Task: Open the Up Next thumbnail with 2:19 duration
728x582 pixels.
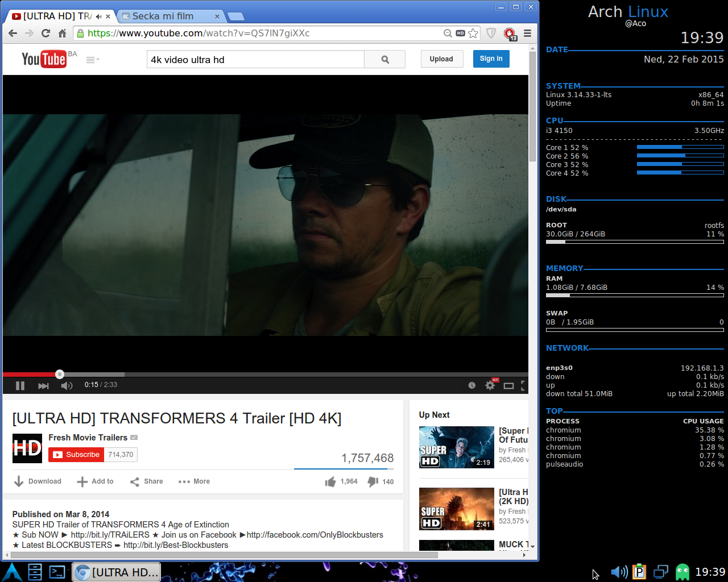Action: (x=457, y=447)
